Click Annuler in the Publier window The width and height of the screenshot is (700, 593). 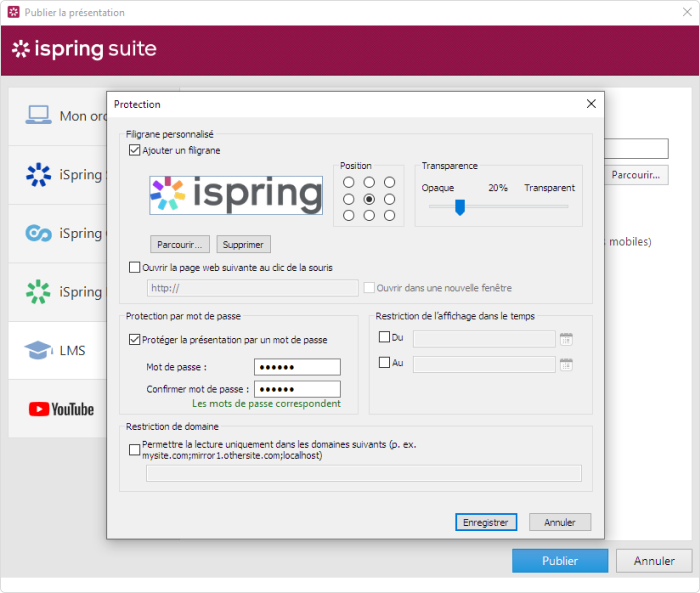point(654,560)
